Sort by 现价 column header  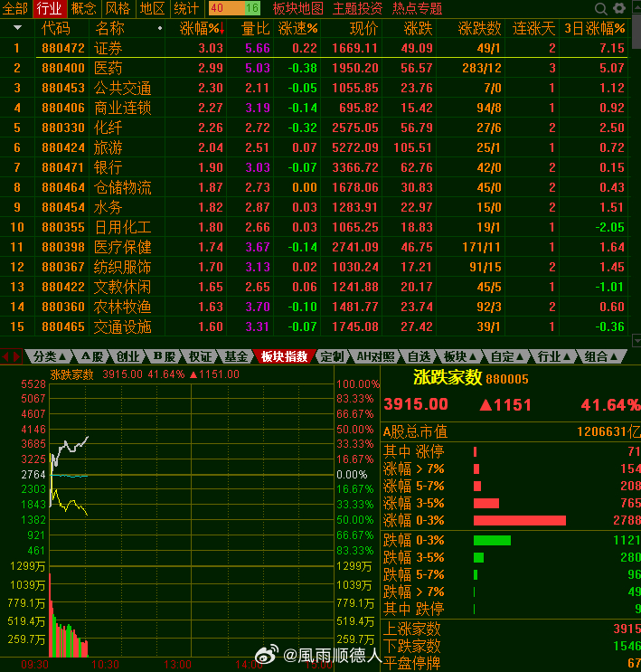point(363,29)
